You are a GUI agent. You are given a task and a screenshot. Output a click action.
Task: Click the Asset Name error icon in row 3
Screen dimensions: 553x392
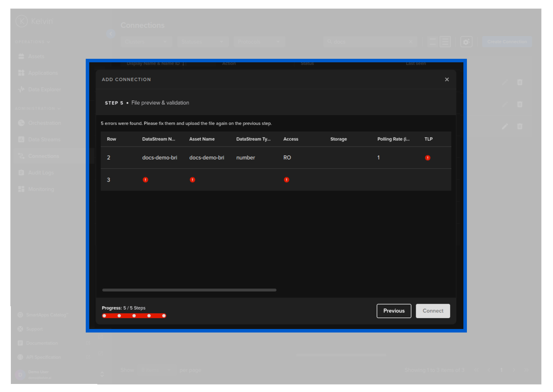point(192,180)
